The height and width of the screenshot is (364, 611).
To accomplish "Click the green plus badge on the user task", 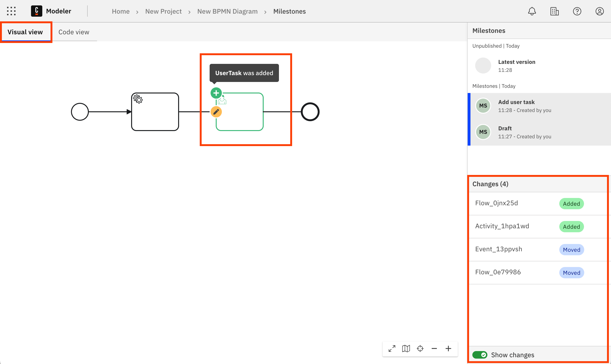I will [x=216, y=93].
